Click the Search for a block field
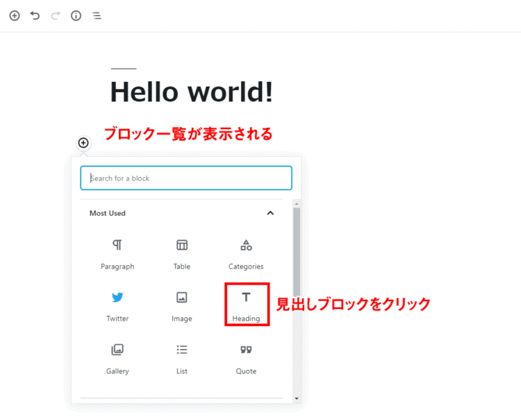This screenshot has width=521, height=420. click(x=186, y=178)
